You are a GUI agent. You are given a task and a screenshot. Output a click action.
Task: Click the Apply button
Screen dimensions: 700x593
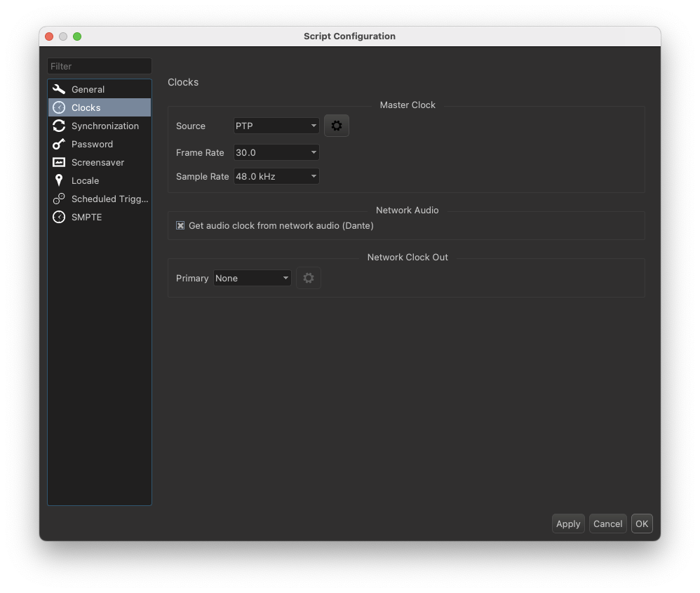coord(568,524)
